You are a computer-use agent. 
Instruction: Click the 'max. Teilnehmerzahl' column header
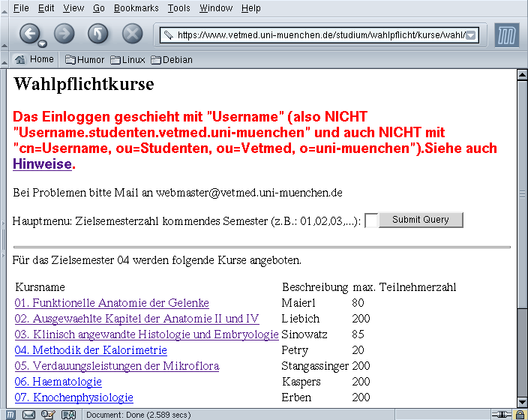click(404, 287)
